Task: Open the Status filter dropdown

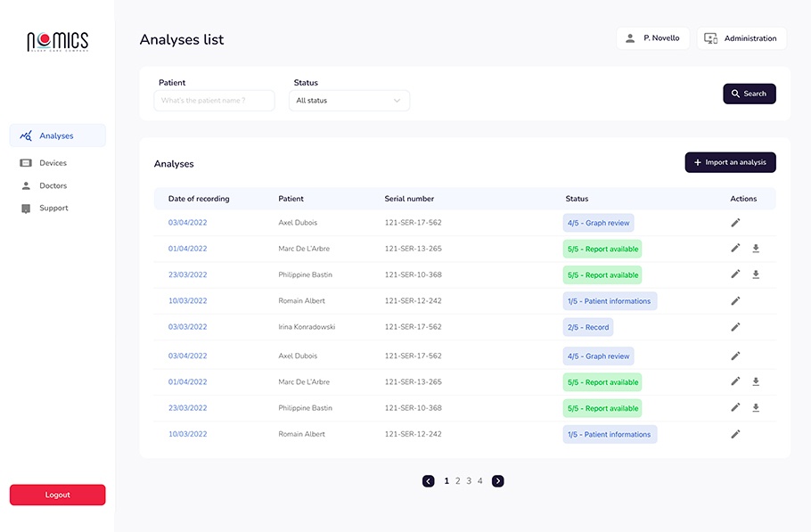Action: [351, 101]
